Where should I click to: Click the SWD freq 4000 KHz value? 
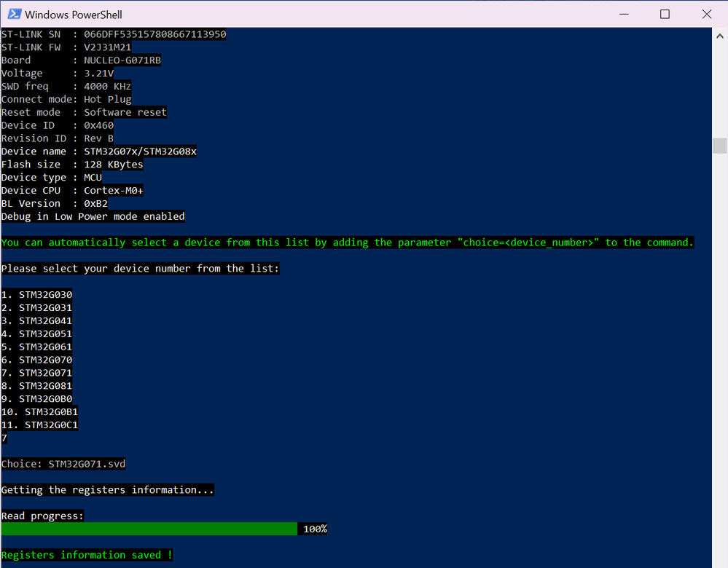pos(107,87)
